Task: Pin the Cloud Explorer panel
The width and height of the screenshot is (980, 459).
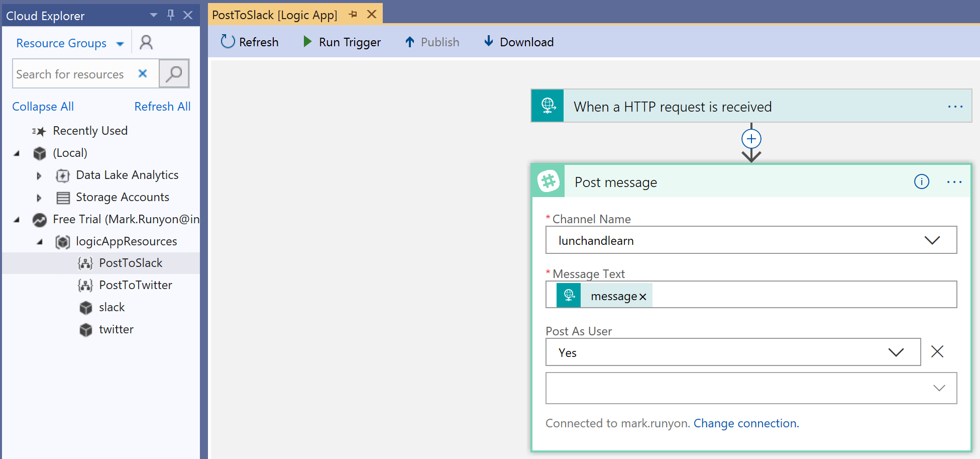Action: point(171,15)
